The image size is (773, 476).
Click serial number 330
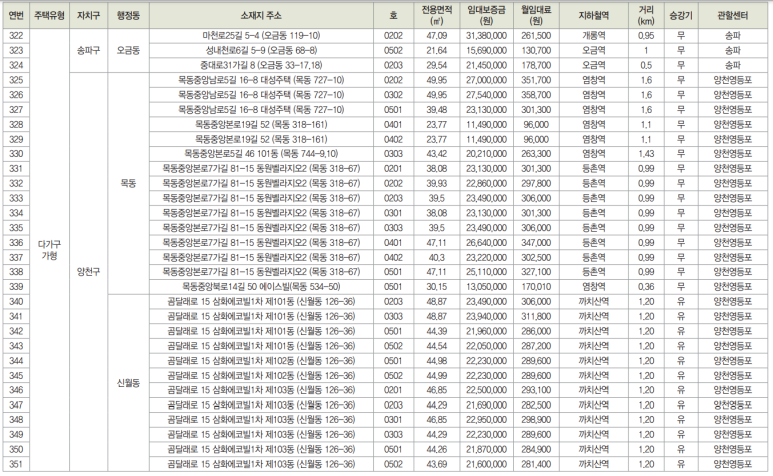click(16, 154)
